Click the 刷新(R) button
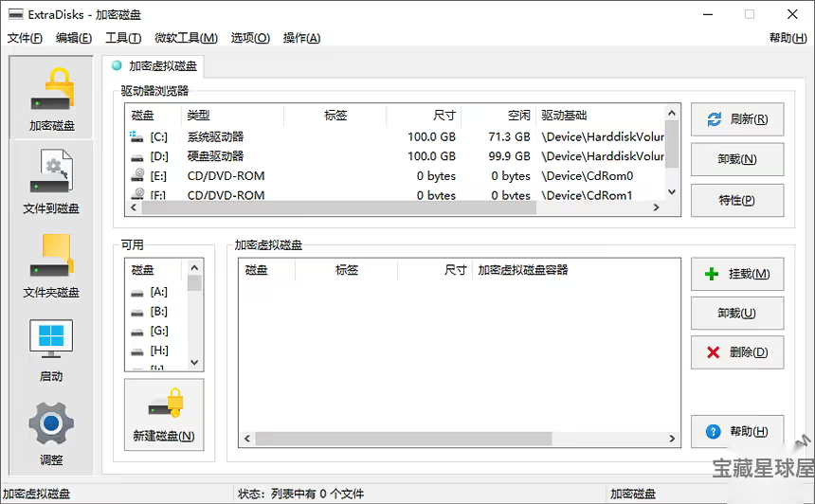 point(737,119)
